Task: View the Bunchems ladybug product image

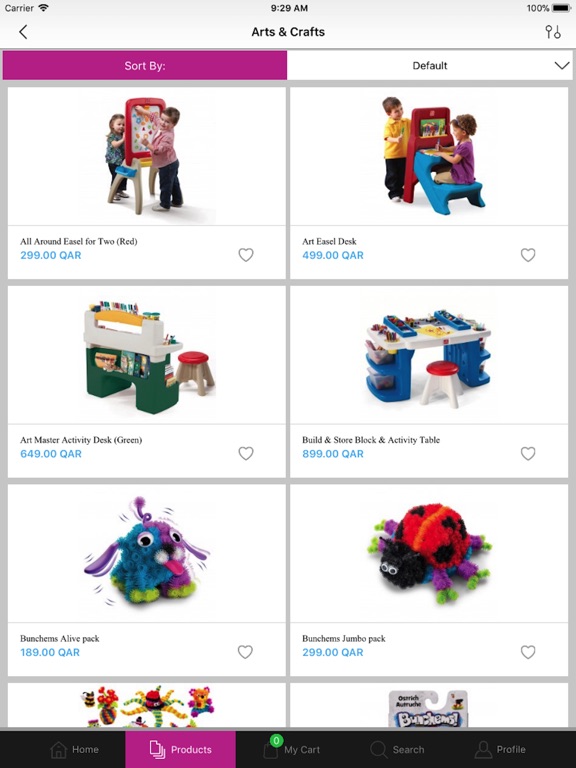Action: 430,553
